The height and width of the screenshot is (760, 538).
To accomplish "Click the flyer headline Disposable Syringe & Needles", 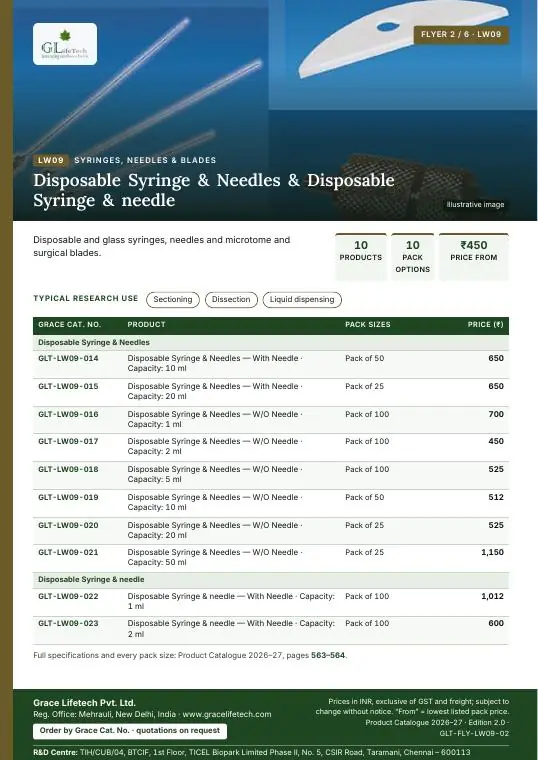I will point(214,190).
